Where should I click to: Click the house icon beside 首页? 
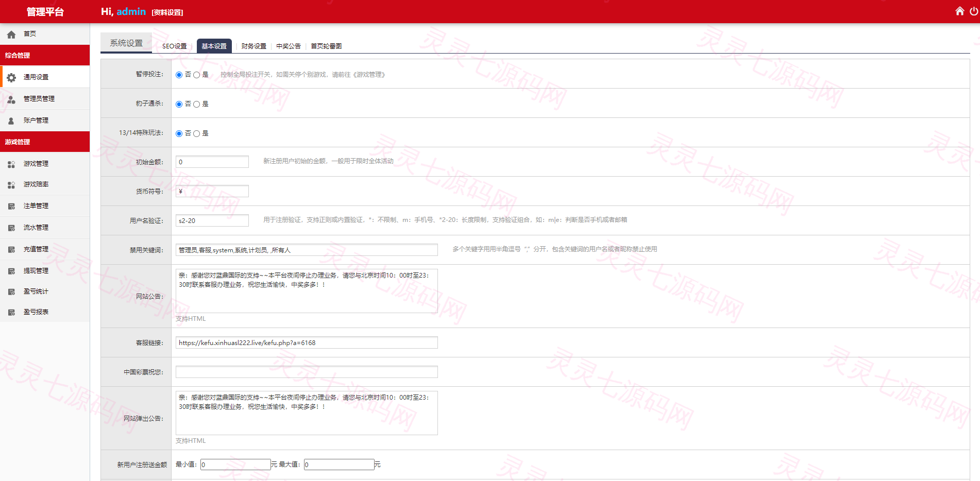pyautogui.click(x=11, y=35)
